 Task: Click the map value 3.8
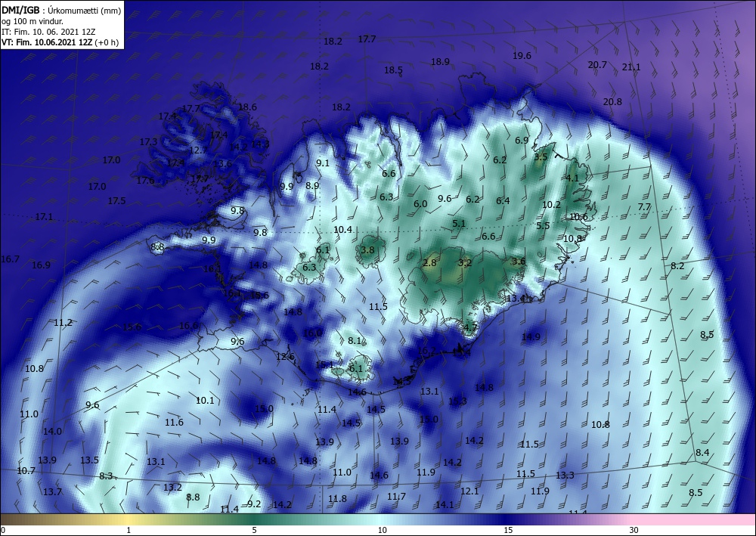367,249
